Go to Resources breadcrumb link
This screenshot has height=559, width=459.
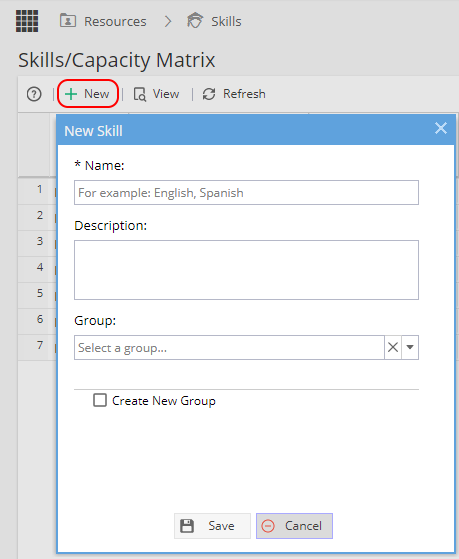click(x=115, y=21)
